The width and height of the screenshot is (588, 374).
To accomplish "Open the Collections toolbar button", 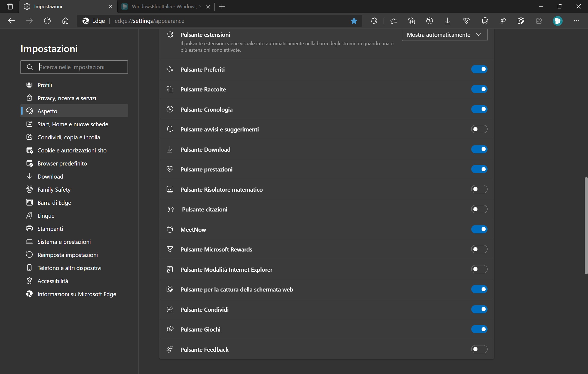I will point(412,21).
